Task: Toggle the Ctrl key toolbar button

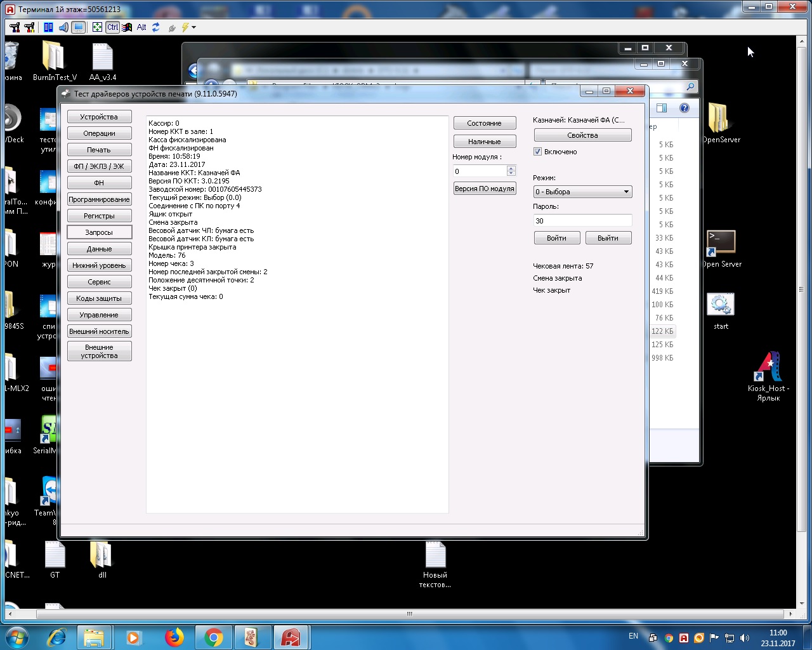Action: (112, 27)
